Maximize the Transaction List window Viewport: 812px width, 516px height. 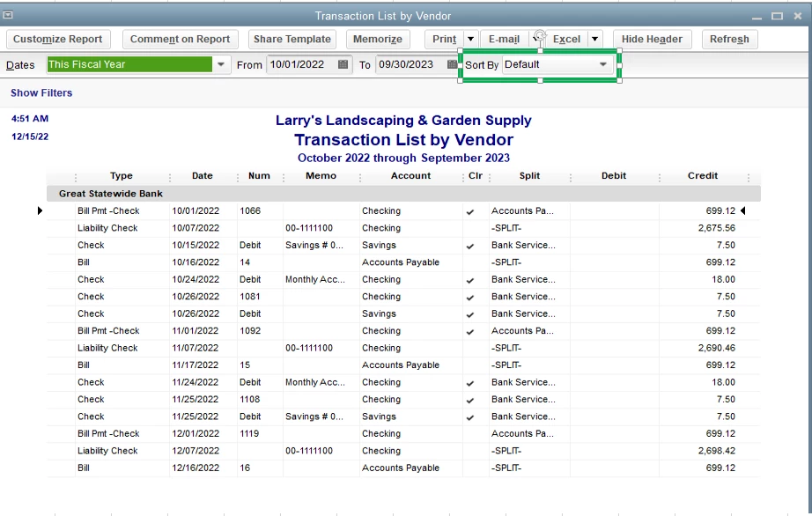point(777,16)
